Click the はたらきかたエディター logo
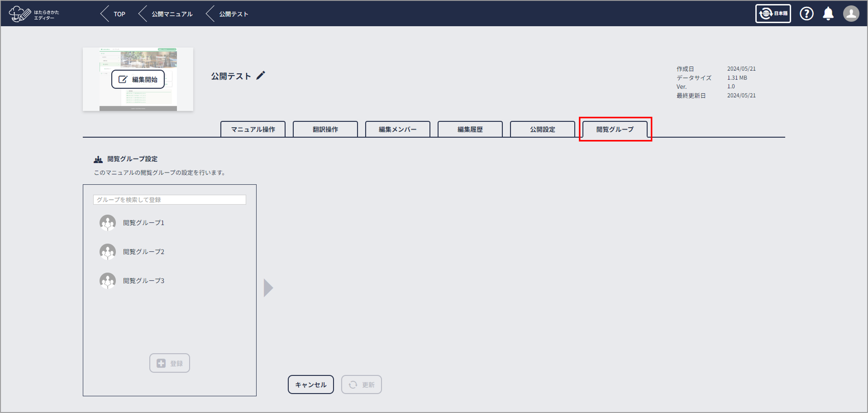 point(34,14)
